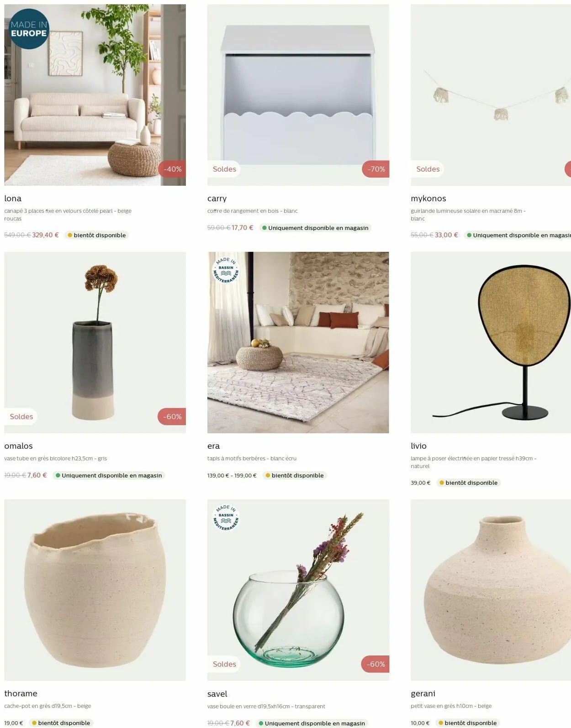Open the livio lamp product image

tap(491, 342)
